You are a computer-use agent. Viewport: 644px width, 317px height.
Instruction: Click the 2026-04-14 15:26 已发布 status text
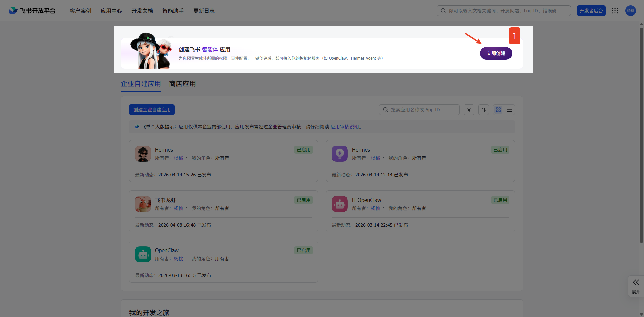tap(184, 175)
